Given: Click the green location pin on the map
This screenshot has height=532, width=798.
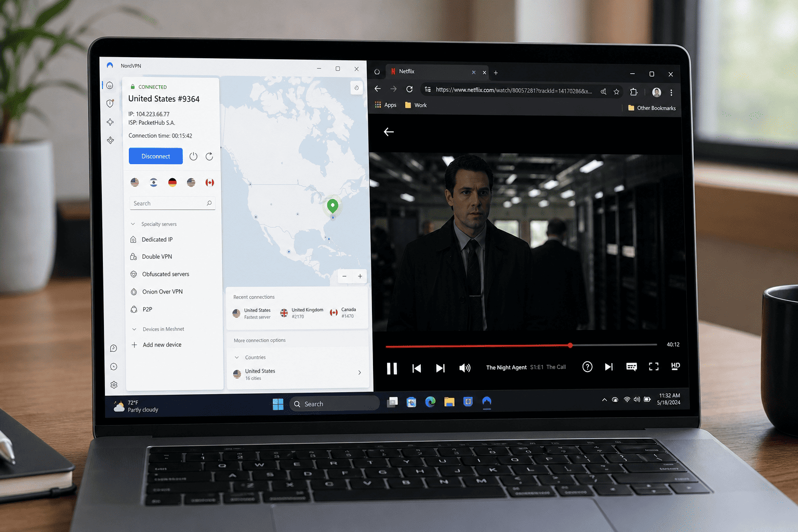Looking at the screenshot, I should pyautogui.click(x=332, y=206).
